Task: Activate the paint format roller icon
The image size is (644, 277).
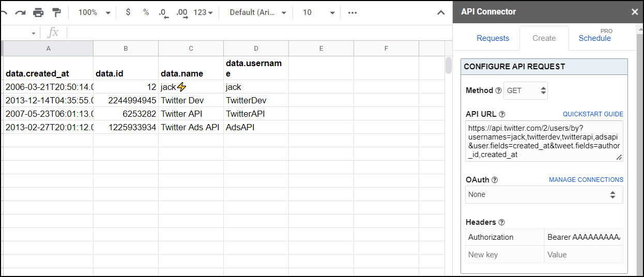Action: pyautogui.click(x=56, y=12)
